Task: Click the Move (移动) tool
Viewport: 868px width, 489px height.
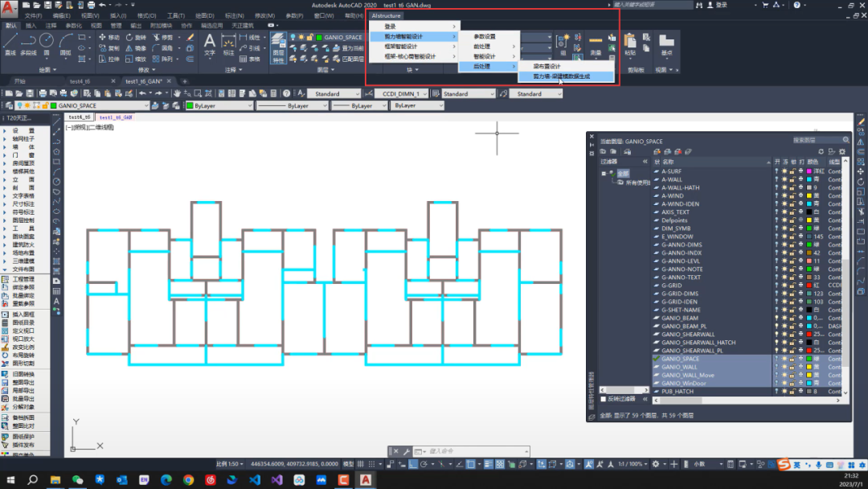Action: 108,37
